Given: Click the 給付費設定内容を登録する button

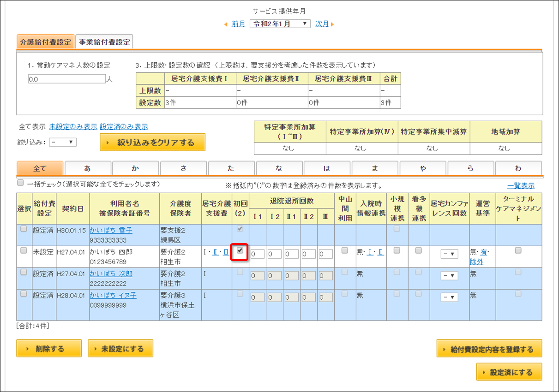Looking at the screenshot, I should click(489, 349).
